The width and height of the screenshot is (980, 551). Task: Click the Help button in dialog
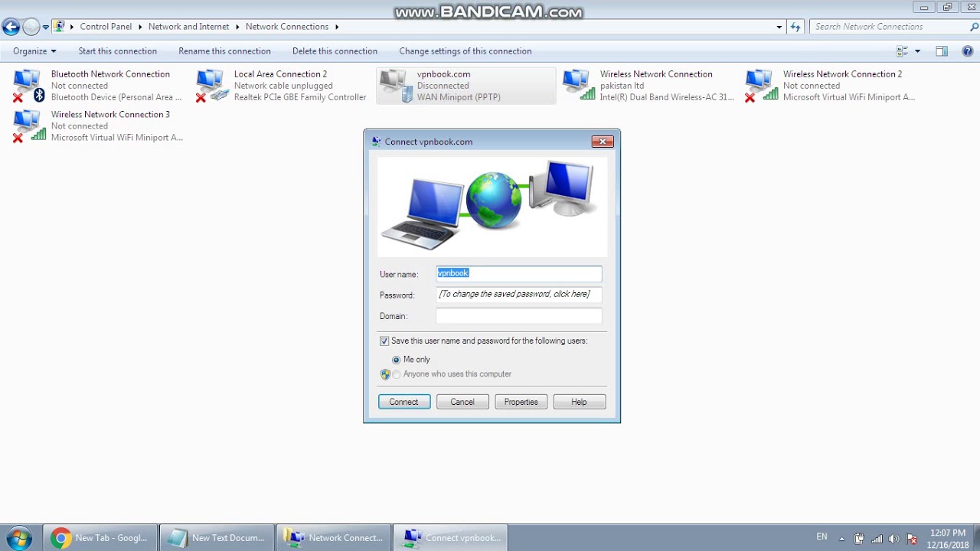point(580,402)
